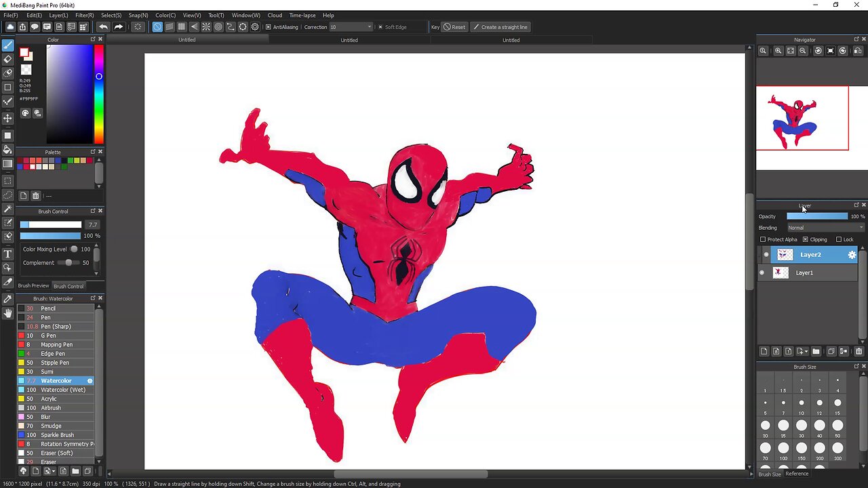
Task: Switch to the Brush Preview tab
Action: point(33,286)
